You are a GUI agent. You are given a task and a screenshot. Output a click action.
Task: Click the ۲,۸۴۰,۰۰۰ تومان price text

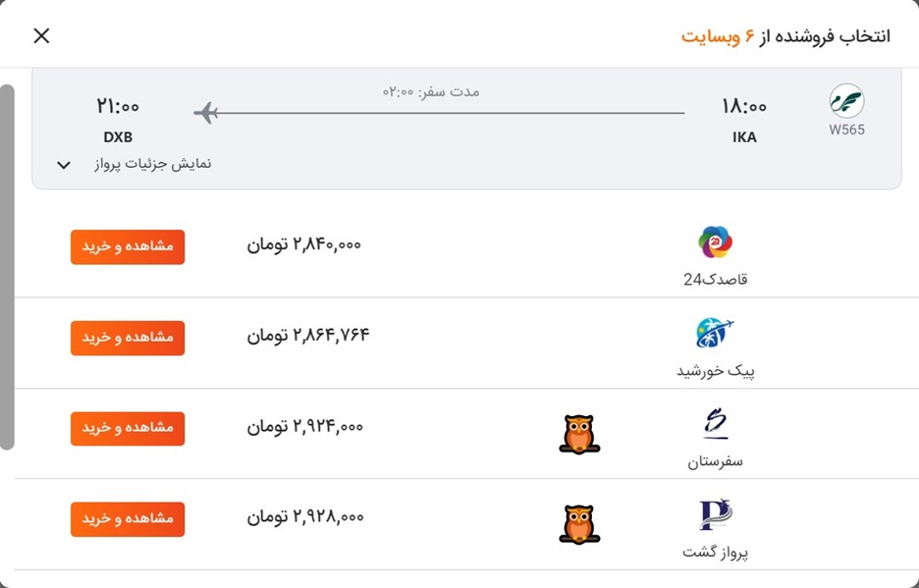point(303,245)
